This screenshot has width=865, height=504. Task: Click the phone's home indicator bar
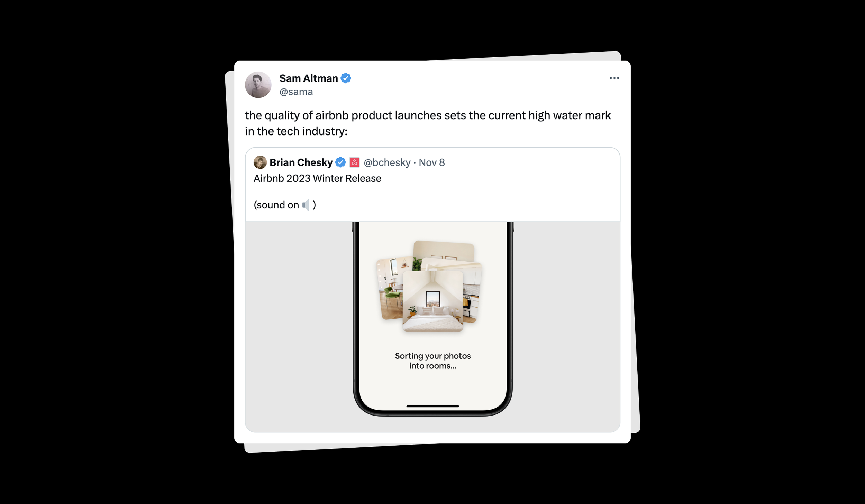point(432,406)
